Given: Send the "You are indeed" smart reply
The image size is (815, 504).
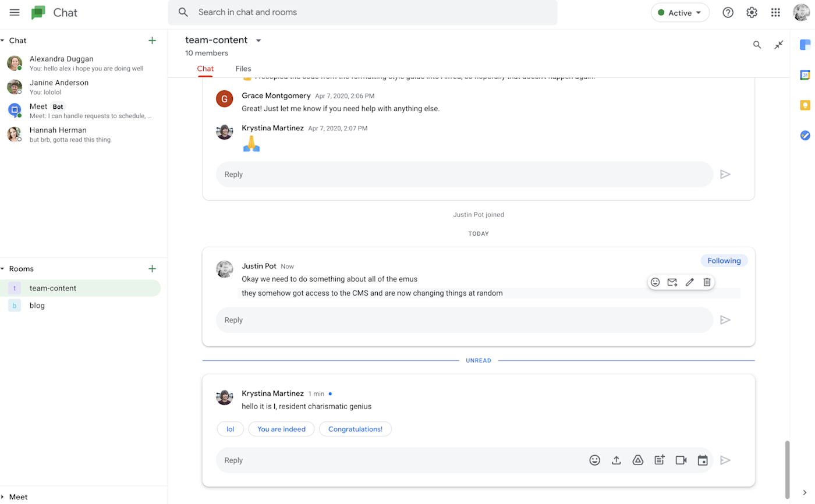Looking at the screenshot, I should tap(281, 429).
